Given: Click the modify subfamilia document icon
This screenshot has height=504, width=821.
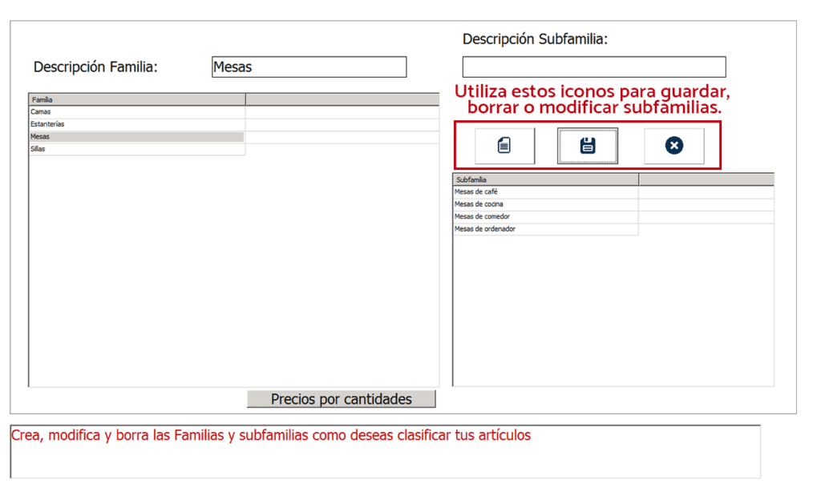Looking at the screenshot, I should click(504, 146).
